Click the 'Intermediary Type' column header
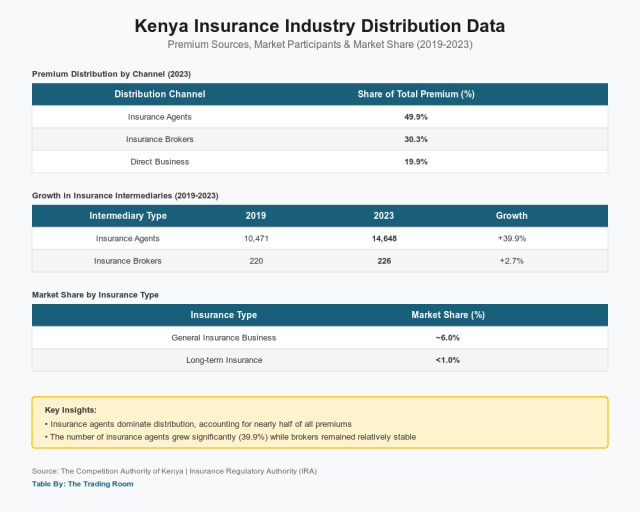Screen dimensions: 640x512 (x=128, y=216)
